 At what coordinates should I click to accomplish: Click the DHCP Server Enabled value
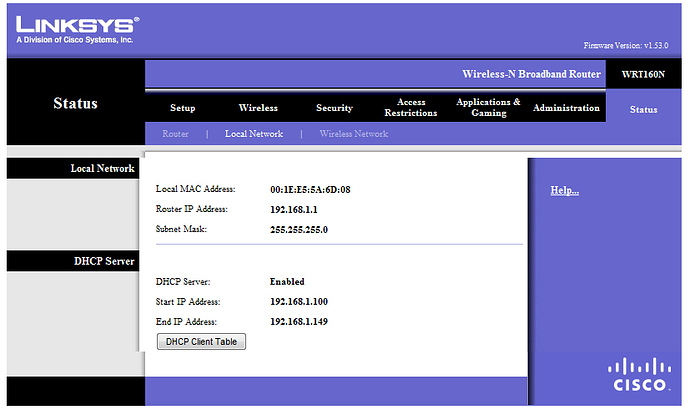[x=287, y=282]
